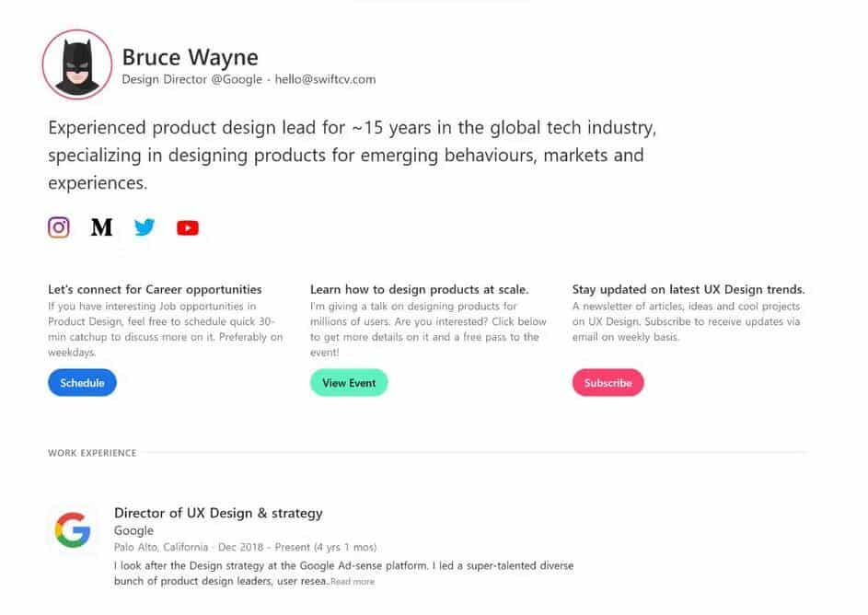Open the Twitter bird icon
868x615 pixels.
click(145, 227)
